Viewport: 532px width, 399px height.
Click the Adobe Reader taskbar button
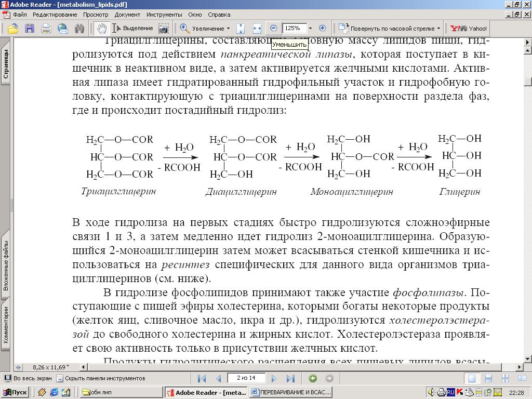click(206, 392)
